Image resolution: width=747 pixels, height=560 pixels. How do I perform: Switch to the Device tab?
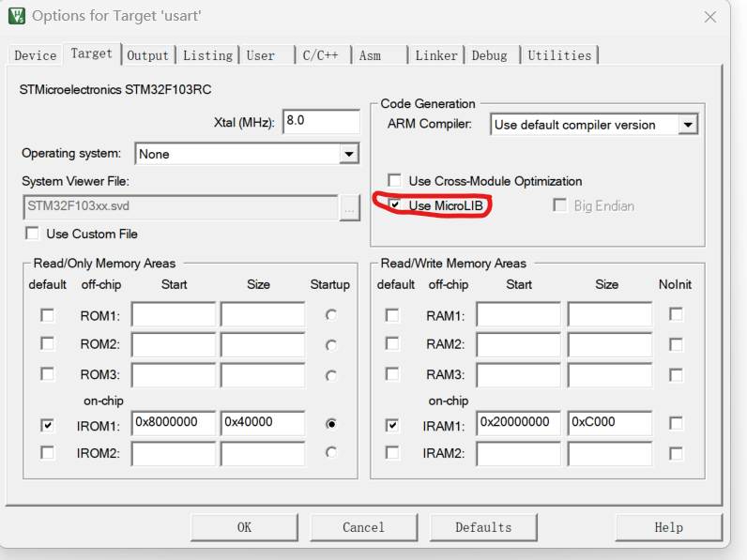point(36,55)
